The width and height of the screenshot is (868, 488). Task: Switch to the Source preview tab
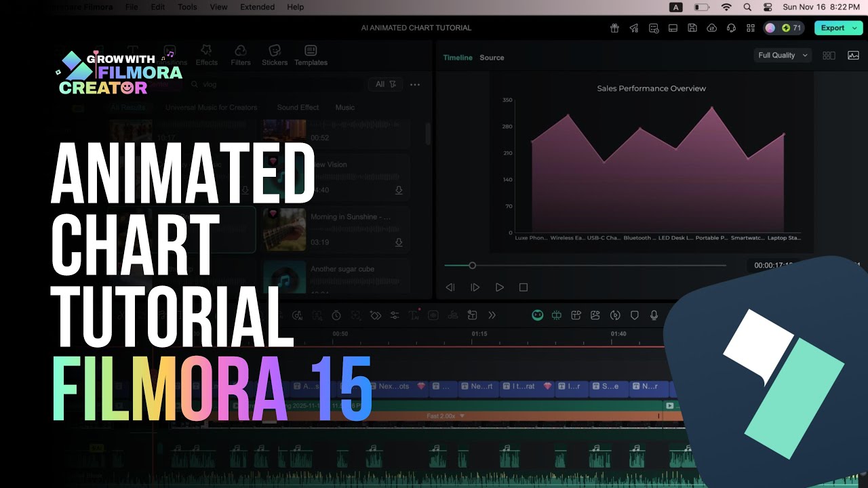492,58
